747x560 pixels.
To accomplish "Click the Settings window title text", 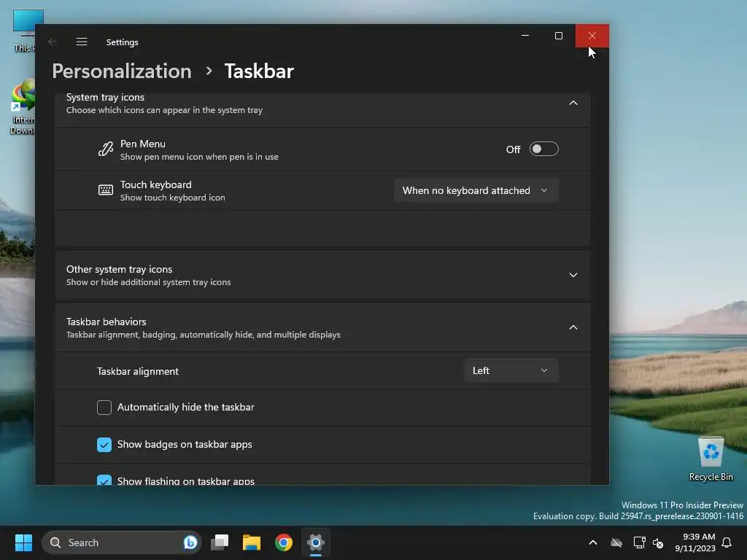I will tap(122, 42).
